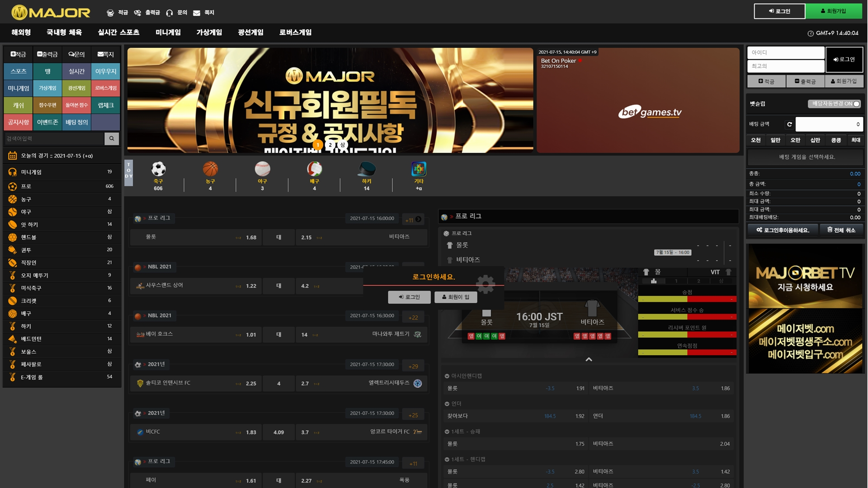
Task: Open the 로버스게임 main menu
Action: pyautogui.click(x=295, y=33)
